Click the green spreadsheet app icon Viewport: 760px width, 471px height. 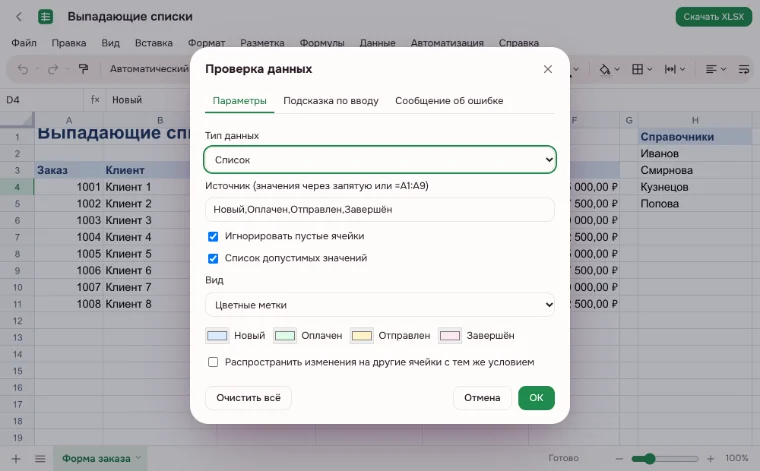46,17
